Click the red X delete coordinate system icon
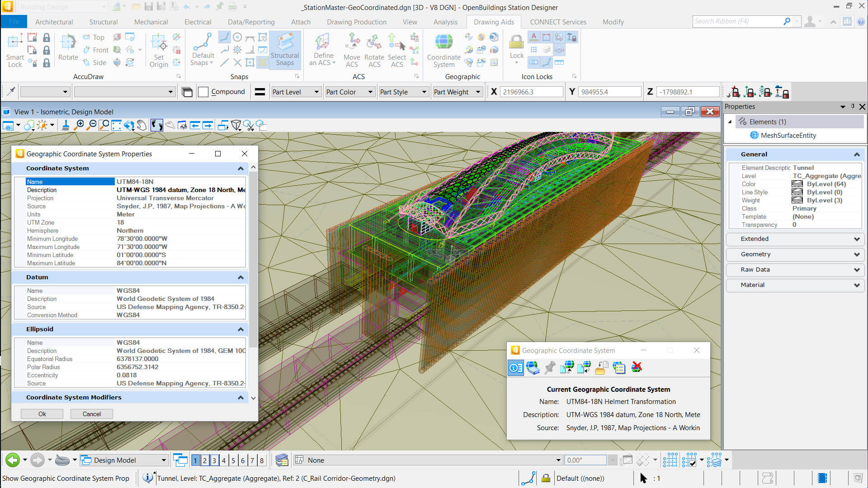Viewport: 868px width, 488px height. [637, 367]
